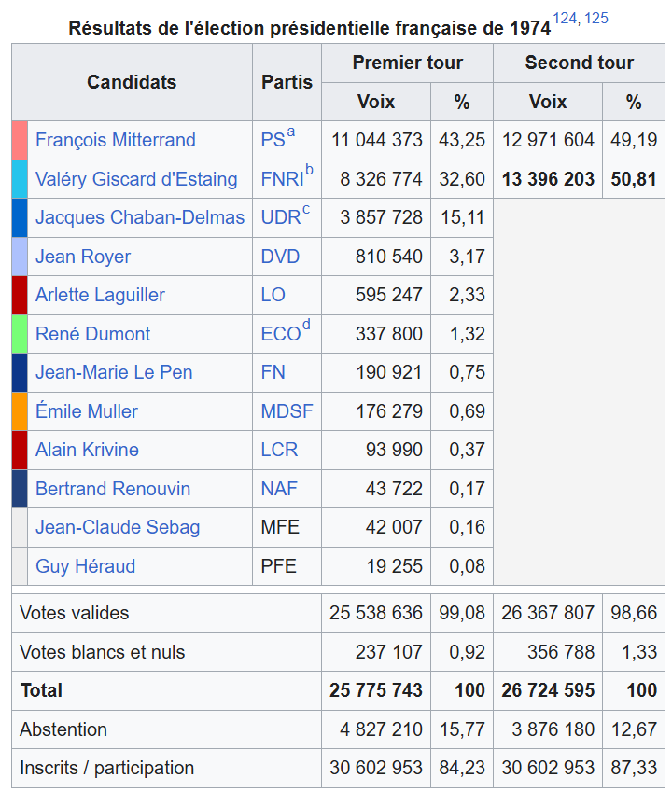Open Jacques Chaban-Delmas candidate page

[139, 218]
